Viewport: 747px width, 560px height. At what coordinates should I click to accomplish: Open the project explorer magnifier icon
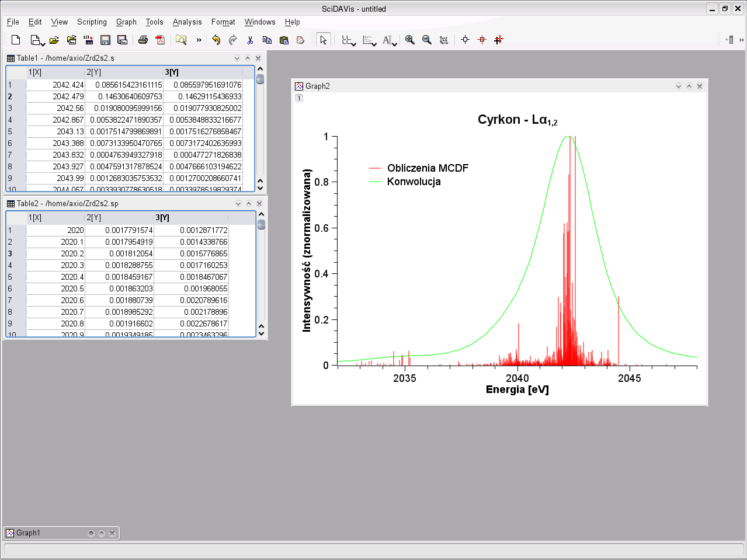pyautogui.click(x=181, y=40)
